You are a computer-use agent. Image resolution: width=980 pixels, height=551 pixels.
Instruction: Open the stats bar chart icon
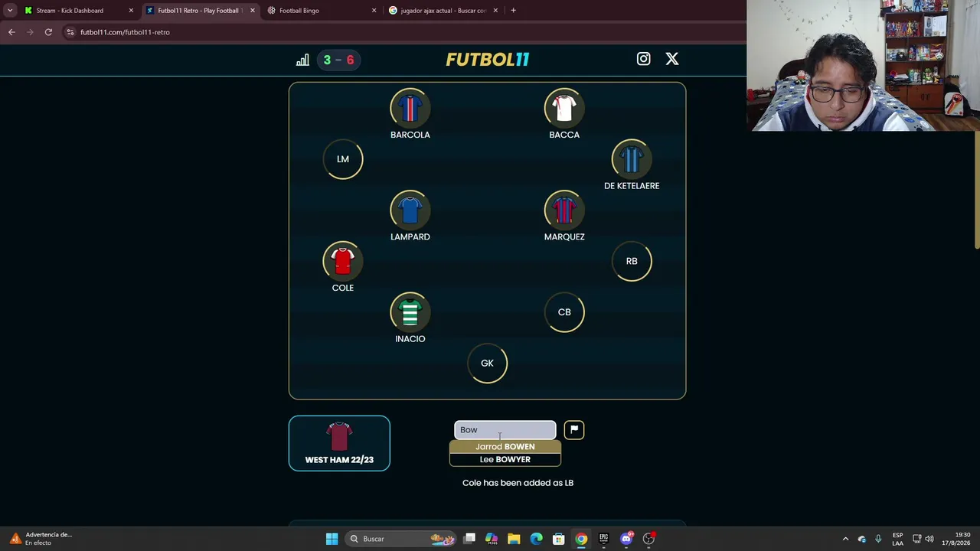click(302, 60)
